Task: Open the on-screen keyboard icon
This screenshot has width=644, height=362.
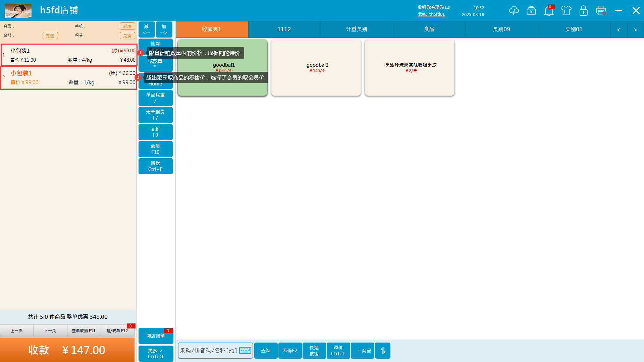Action: tap(245, 350)
